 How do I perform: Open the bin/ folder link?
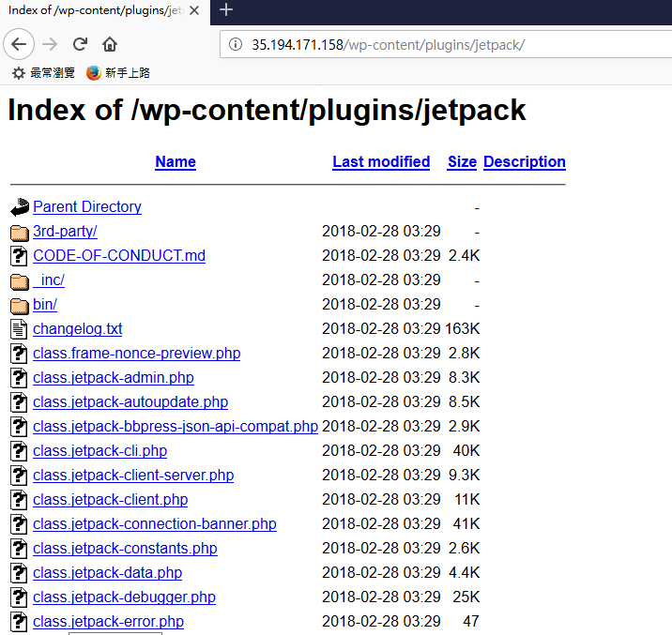tap(45, 305)
